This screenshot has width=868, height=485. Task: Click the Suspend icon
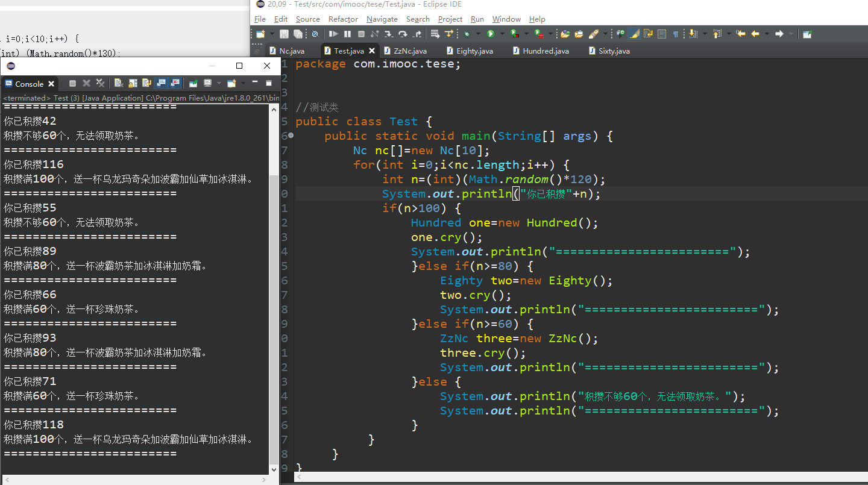click(x=347, y=34)
